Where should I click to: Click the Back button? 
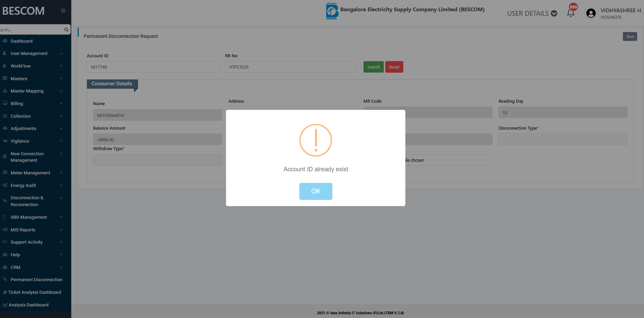(x=630, y=37)
